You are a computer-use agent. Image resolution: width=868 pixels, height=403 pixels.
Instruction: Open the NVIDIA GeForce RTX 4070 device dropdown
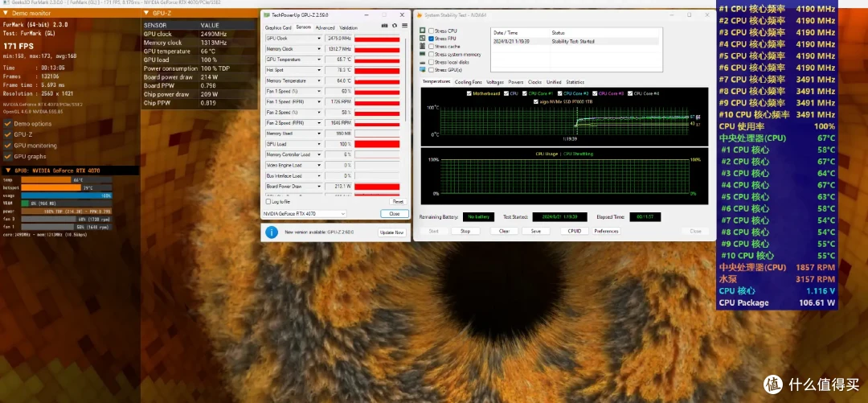pyautogui.click(x=304, y=213)
